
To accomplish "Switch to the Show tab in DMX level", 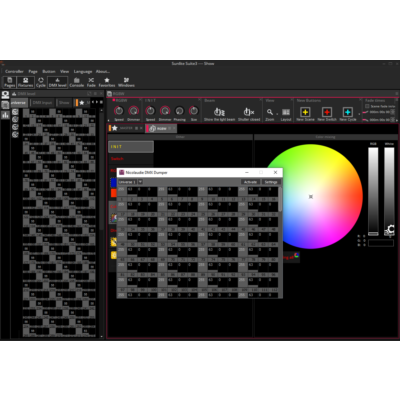I will pos(64,103).
